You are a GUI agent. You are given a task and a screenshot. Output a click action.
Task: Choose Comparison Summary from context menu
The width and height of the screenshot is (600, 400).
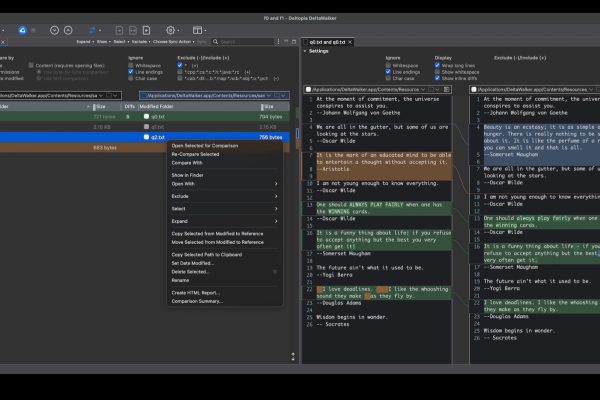tap(197, 301)
